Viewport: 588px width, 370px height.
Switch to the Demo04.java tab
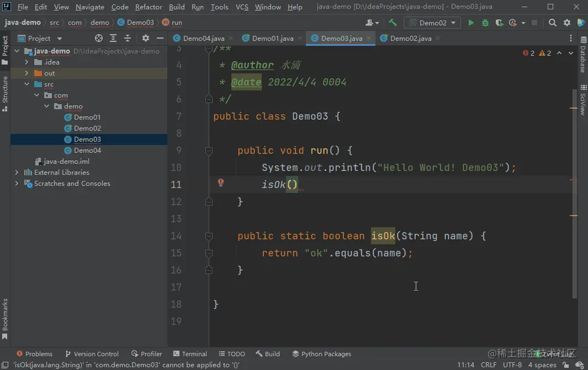[x=204, y=38]
